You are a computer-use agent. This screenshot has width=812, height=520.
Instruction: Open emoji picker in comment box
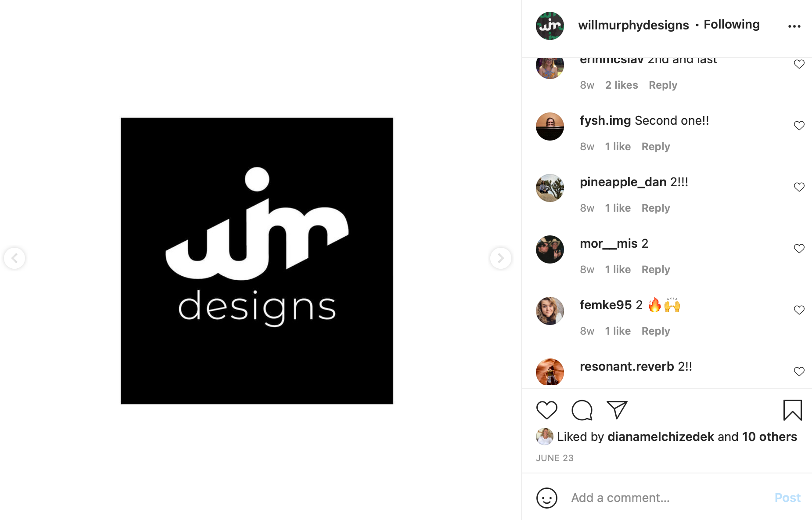(x=546, y=498)
